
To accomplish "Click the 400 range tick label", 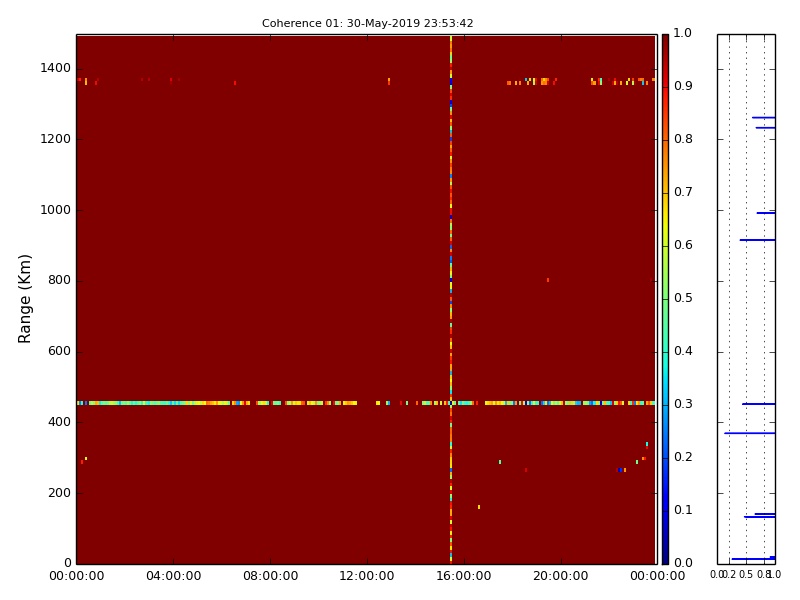I will click(x=59, y=422).
